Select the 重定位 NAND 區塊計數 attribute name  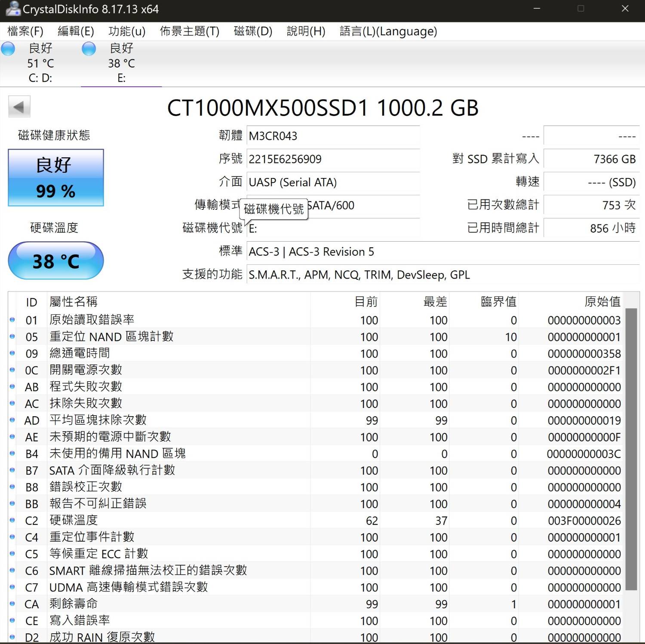(111, 336)
